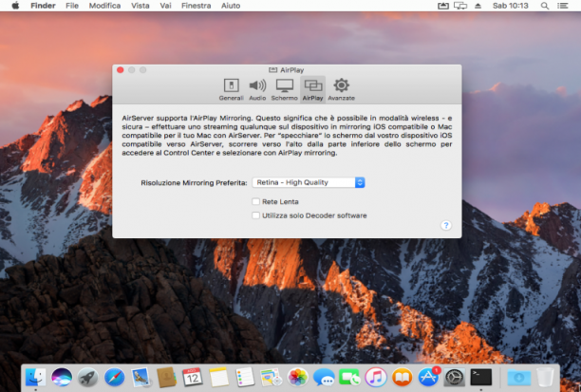Launch FaceTime from the Dock
Screen dimensions: 581x392
pyautogui.click(x=349, y=377)
